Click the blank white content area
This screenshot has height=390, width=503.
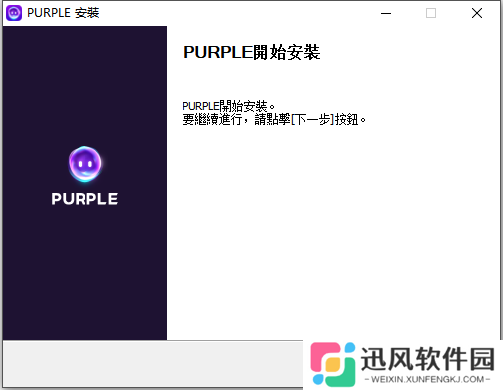click(333, 233)
